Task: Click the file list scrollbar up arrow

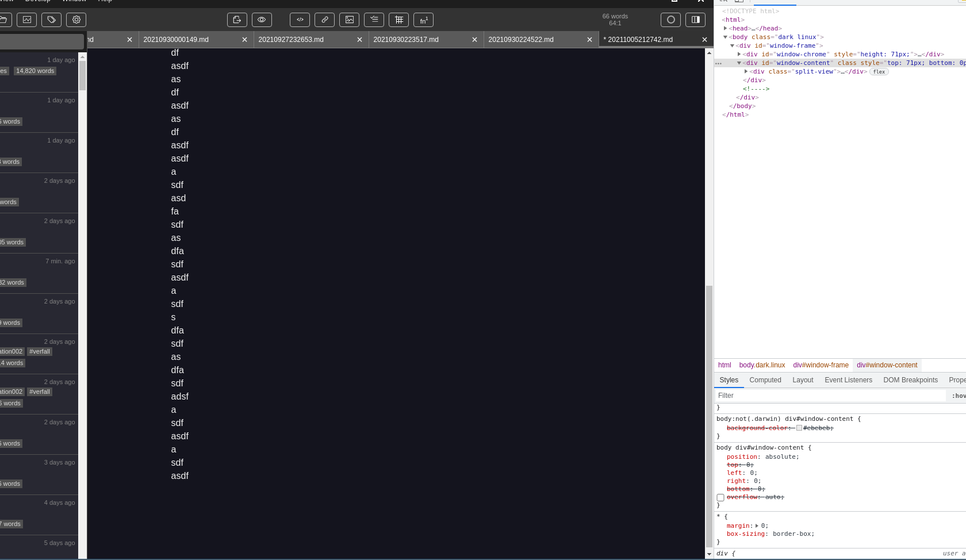Action: [x=82, y=56]
